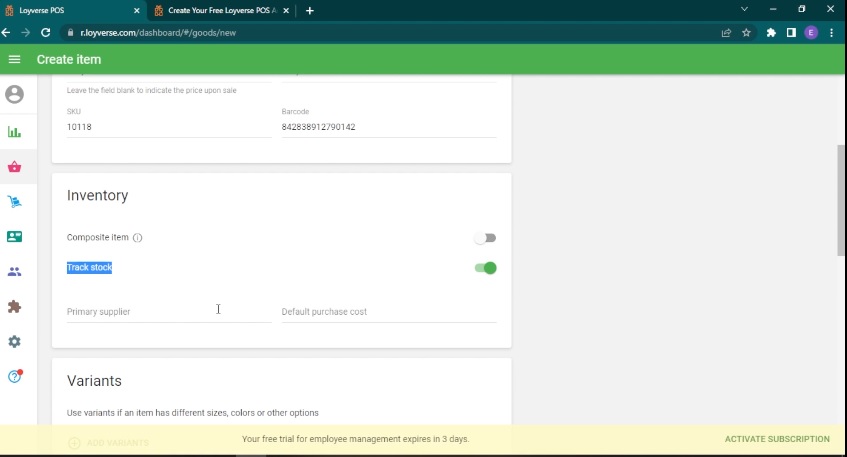Reload the page with refresh icon
This screenshot has height=457, width=847.
[x=46, y=33]
